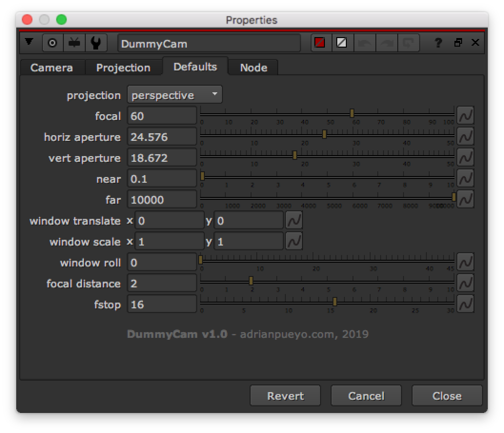Screen dimensions: 504x433
Task: Open the Node tab
Action: coord(253,68)
